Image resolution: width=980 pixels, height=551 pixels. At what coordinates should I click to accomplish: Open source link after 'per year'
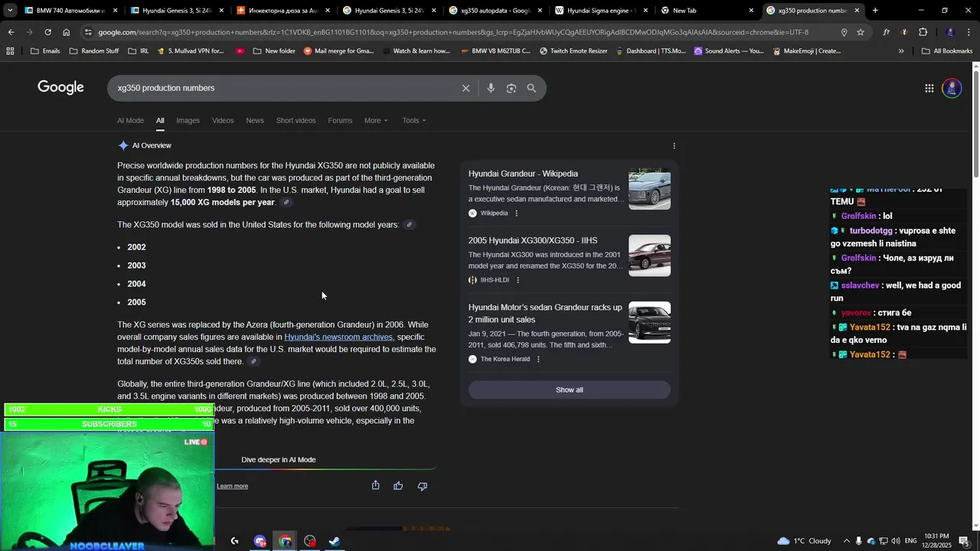(286, 203)
